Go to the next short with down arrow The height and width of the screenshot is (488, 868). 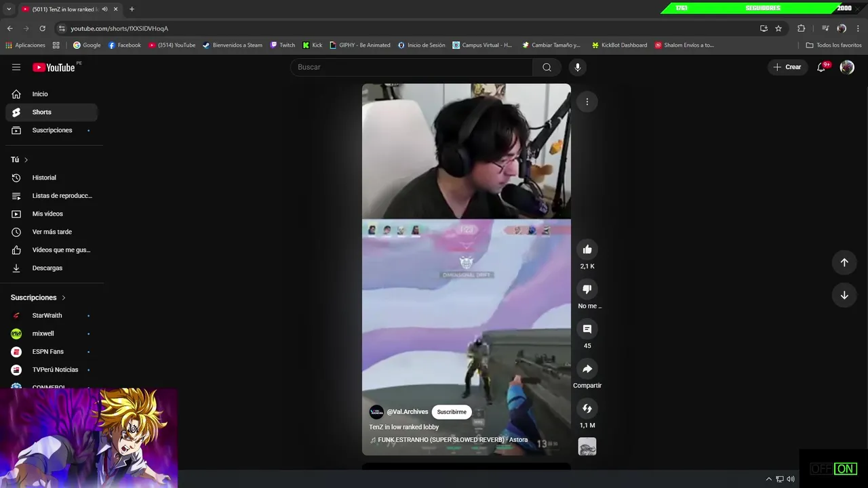coord(844,296)
